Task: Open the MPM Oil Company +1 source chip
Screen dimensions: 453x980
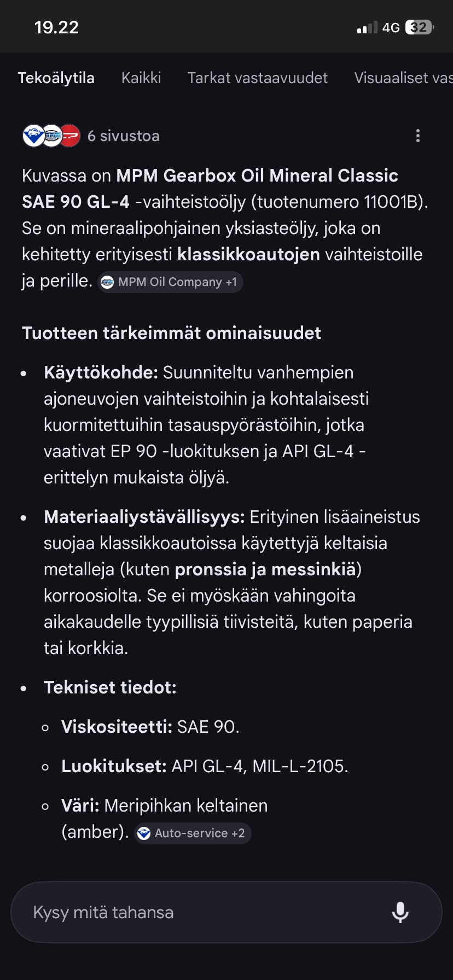Action: (170, 282)
